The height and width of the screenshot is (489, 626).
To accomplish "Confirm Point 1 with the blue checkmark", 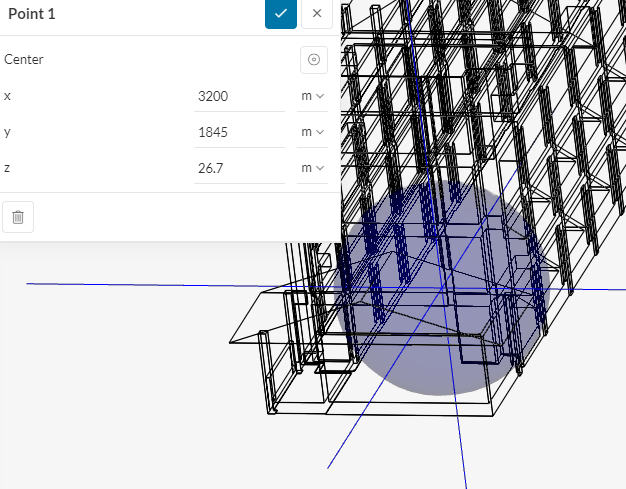I will point(281,14).
